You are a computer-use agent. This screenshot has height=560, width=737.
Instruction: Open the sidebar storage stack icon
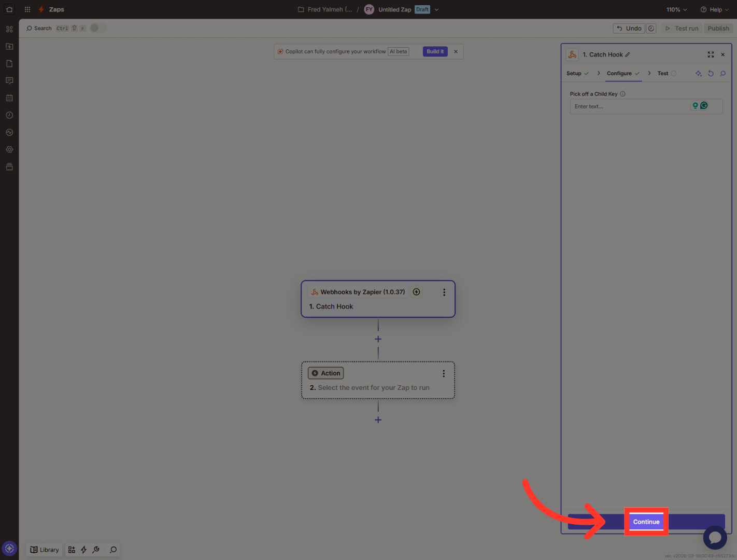(x=9, y=166)
